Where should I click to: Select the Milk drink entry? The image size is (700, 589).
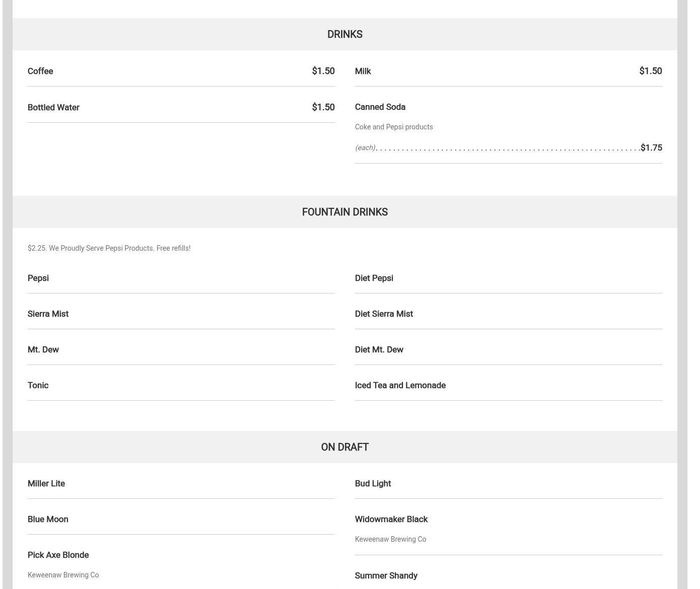click(x=363, y=71)
